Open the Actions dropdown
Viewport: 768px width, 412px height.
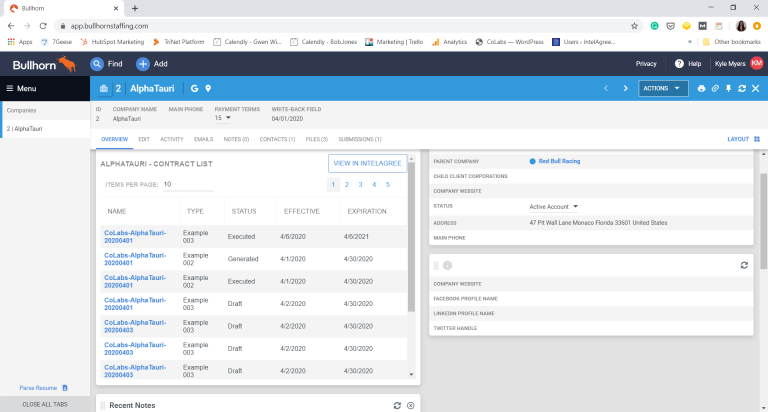tap(663, 89)
